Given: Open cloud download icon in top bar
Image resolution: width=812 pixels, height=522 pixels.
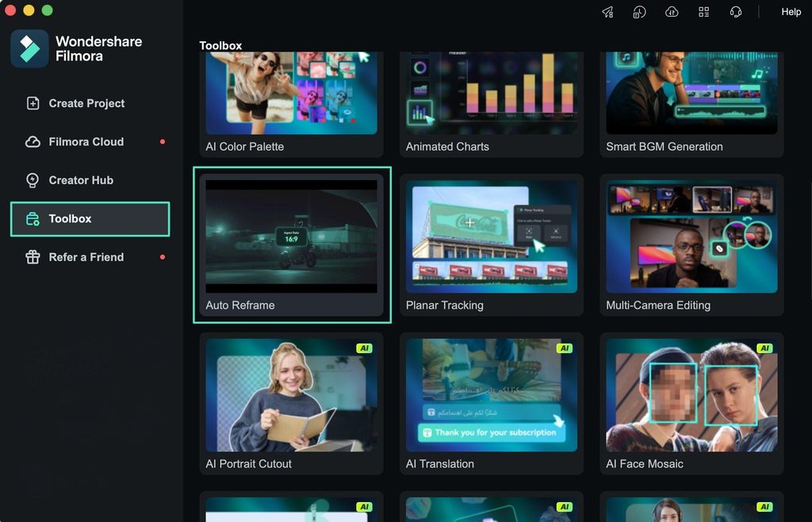Looking at the screenshot, I should [x=672, y=12].
